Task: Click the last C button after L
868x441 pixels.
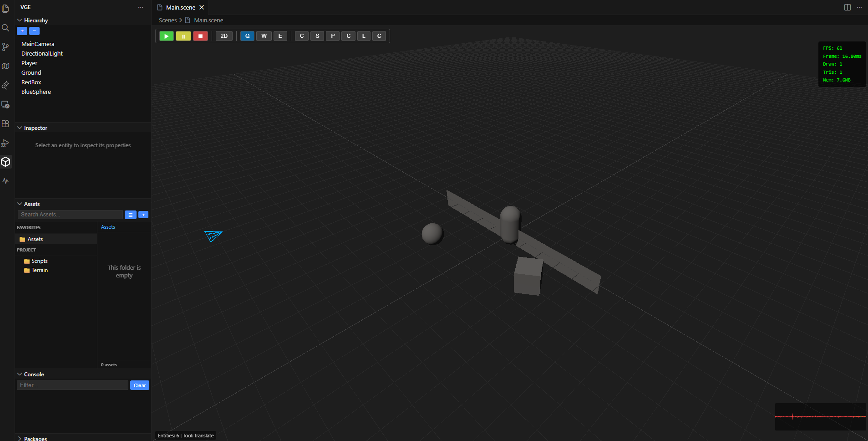Action: click(379, 36)
